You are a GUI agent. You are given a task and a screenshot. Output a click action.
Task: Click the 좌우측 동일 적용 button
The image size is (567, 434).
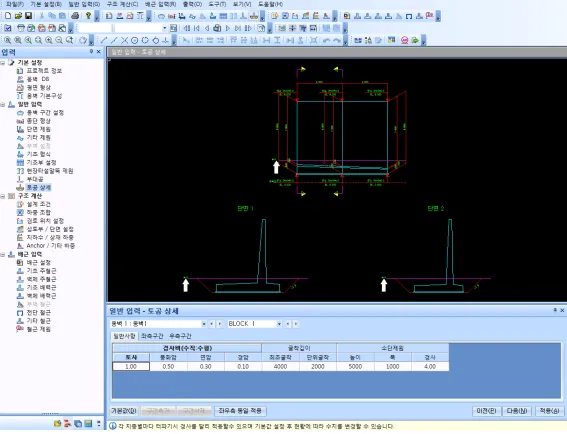click(x=240, y=411)
